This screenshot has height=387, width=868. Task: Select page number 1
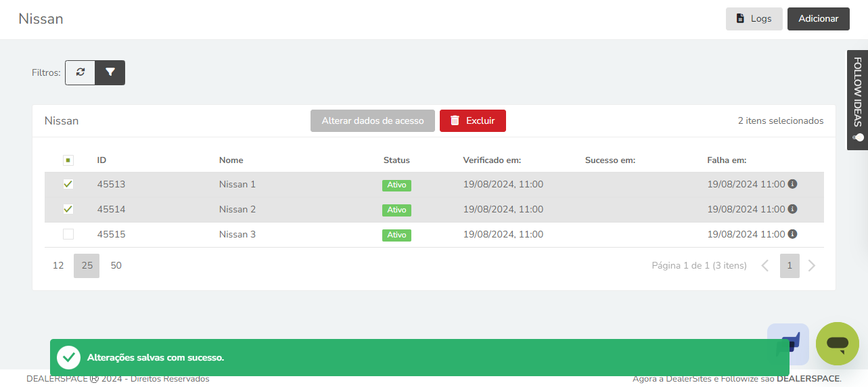tap(790, 266)
